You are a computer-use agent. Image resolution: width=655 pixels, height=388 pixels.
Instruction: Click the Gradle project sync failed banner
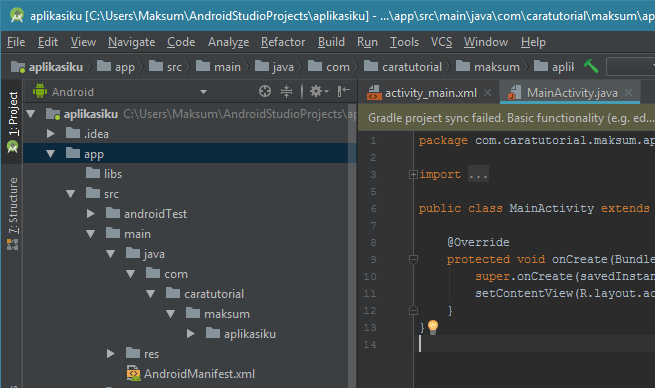pos(507,118)
